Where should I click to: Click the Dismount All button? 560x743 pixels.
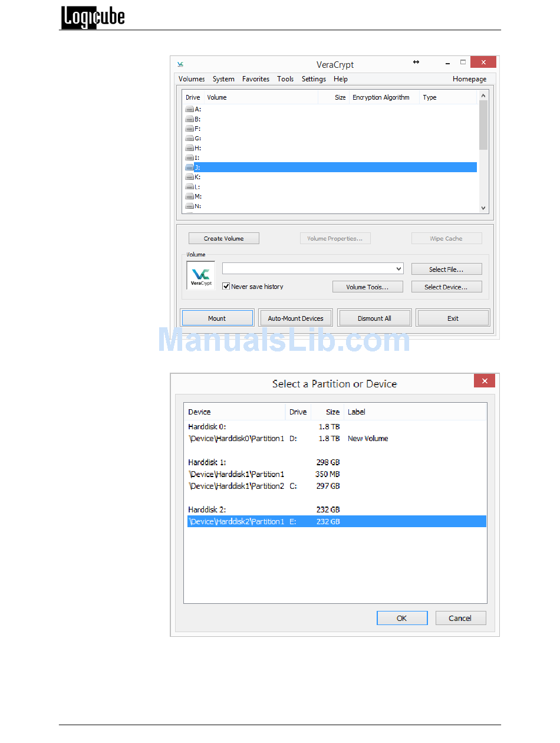pos(374,318)
